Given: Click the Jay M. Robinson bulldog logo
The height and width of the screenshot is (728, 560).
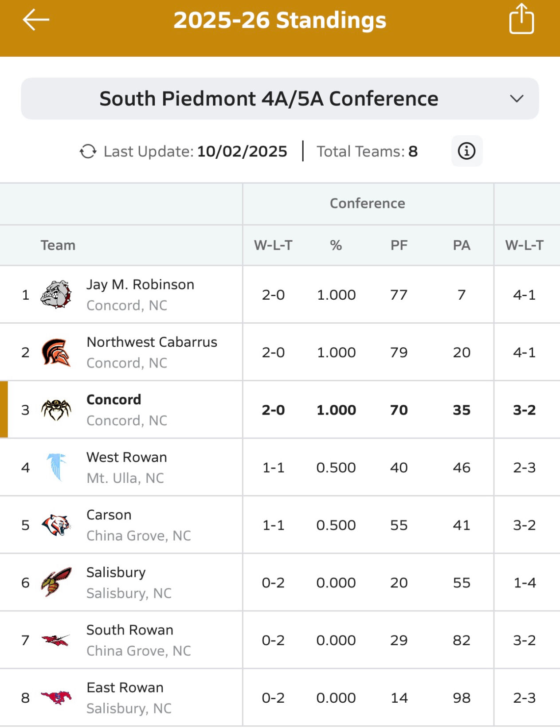Looking at the screenshot, I should tap(57, 294).
